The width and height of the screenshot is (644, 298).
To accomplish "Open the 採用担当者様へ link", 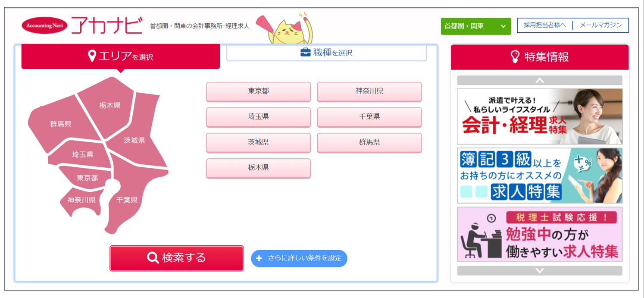I will [545, 25].
